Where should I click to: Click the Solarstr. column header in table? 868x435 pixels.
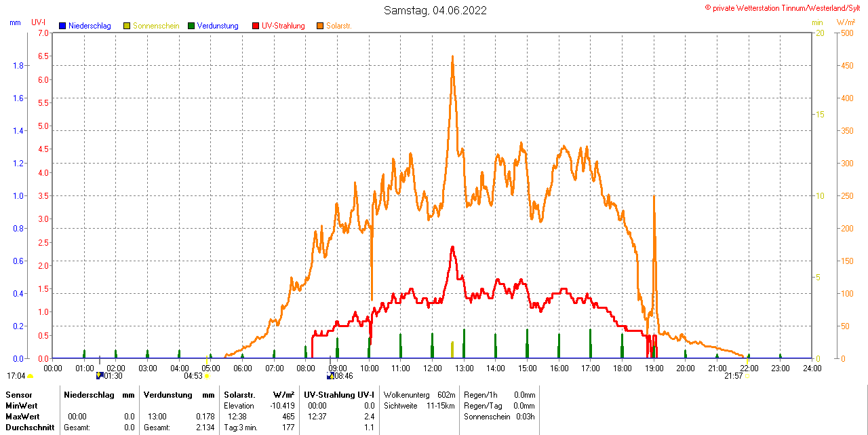(239, 395)
